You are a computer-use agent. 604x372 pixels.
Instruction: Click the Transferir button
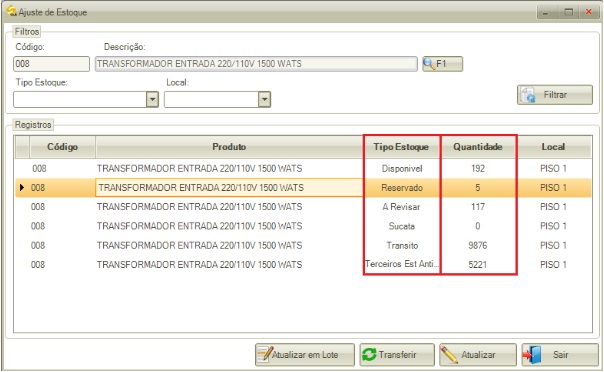[x=397, y=355]
